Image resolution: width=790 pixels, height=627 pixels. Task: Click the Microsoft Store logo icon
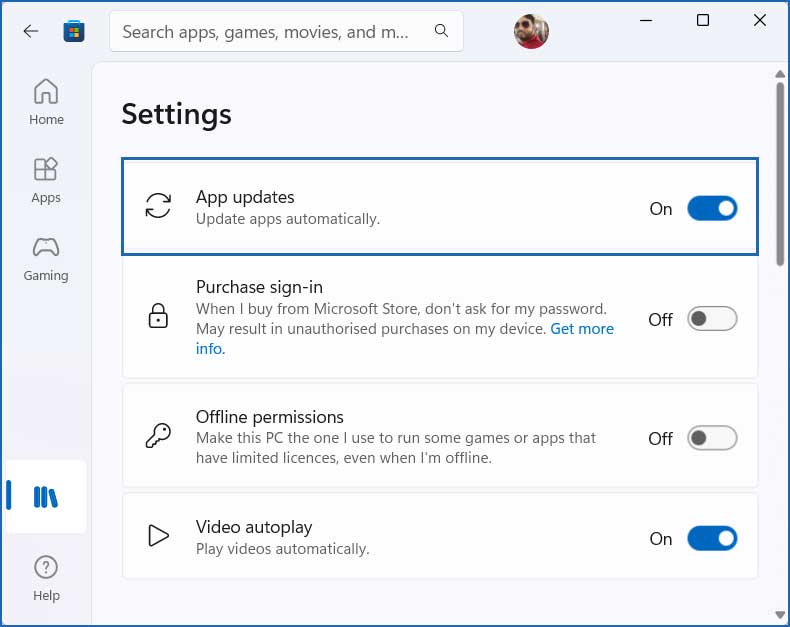click(74, 31)
